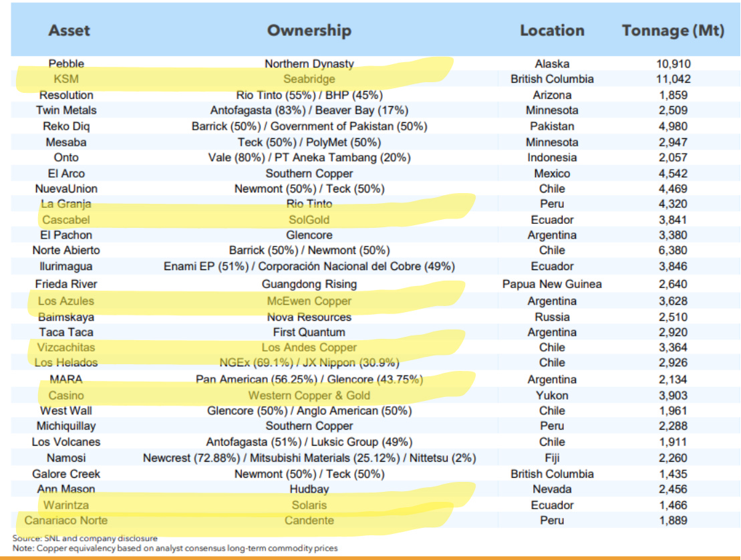Click the Reko Diq asset name
This screenshot has width=741, height=560.
66,126
